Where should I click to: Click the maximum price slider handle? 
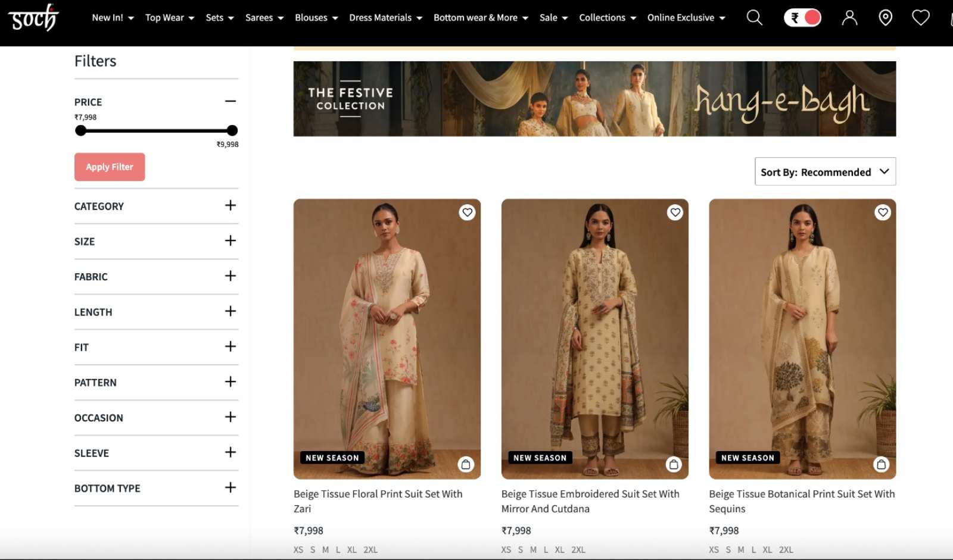232,130
